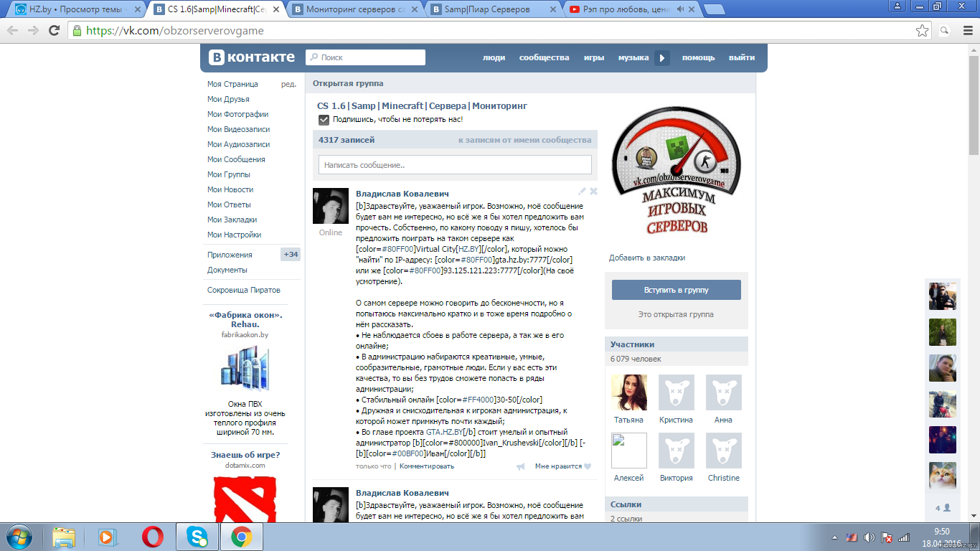Screen dimensions: 980x551
Task: Click 'Добавить в закладки' link
Action: [x=647, y=258]
